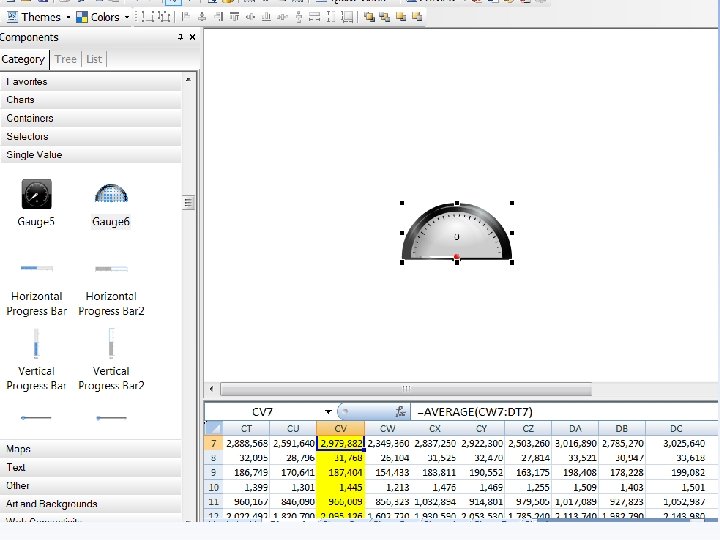Image resolution: width=720 pixels, height=540 pixels.
Task: Select column header CT
Action: pyautogui.click(x=247, y=428)
